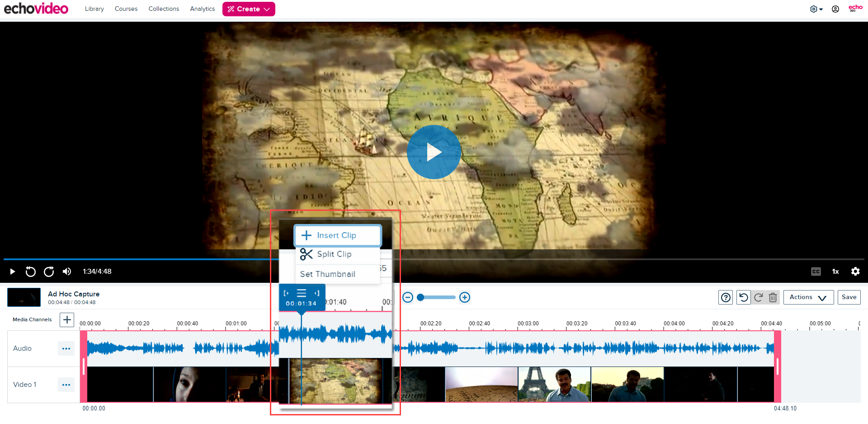Click timeline ruler at 00:01:00
The width and height of the screenshot is (868, 424).
pyautogui.click(x=236, y=324)
